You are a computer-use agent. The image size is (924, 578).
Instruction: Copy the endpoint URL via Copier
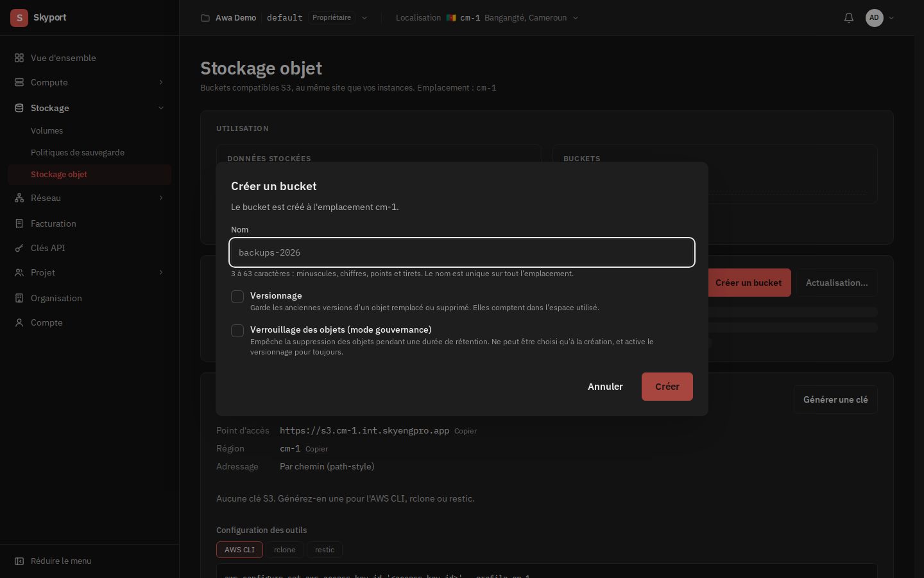465,431
